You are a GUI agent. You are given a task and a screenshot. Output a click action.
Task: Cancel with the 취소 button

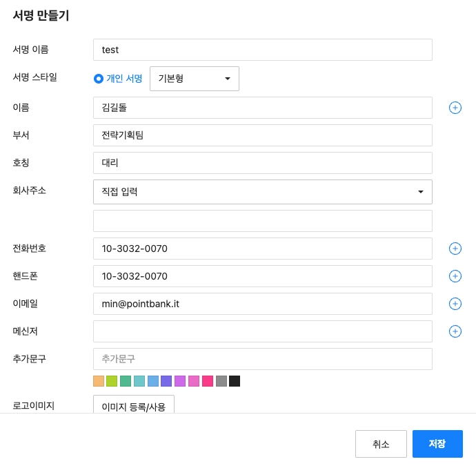[x=381, y=444]
